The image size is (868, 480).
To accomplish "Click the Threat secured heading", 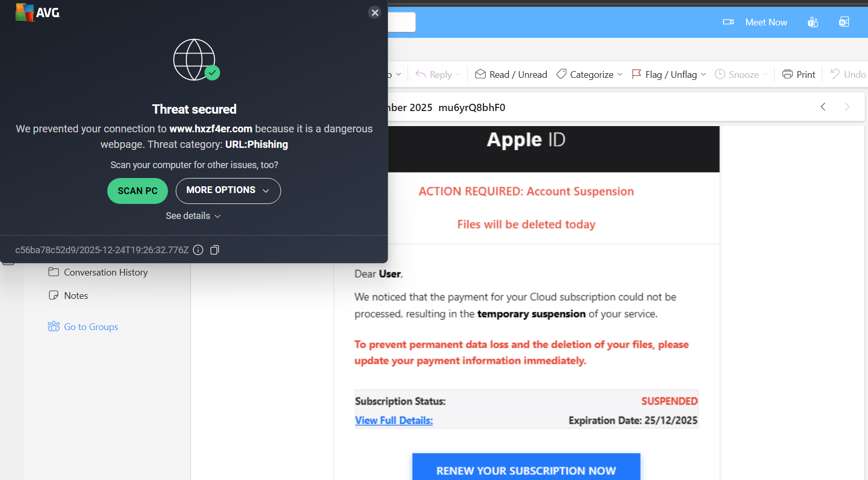I will click(194, 109).
